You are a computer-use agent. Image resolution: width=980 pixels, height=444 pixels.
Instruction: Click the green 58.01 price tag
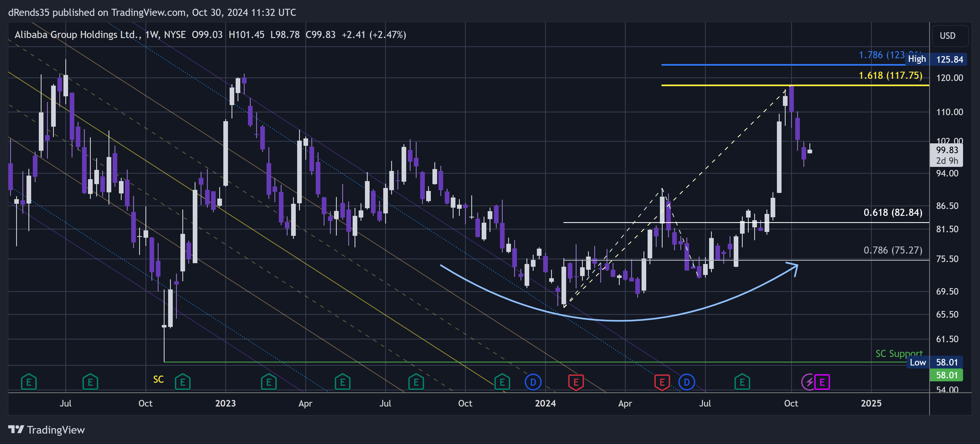(x=947, y=375)
